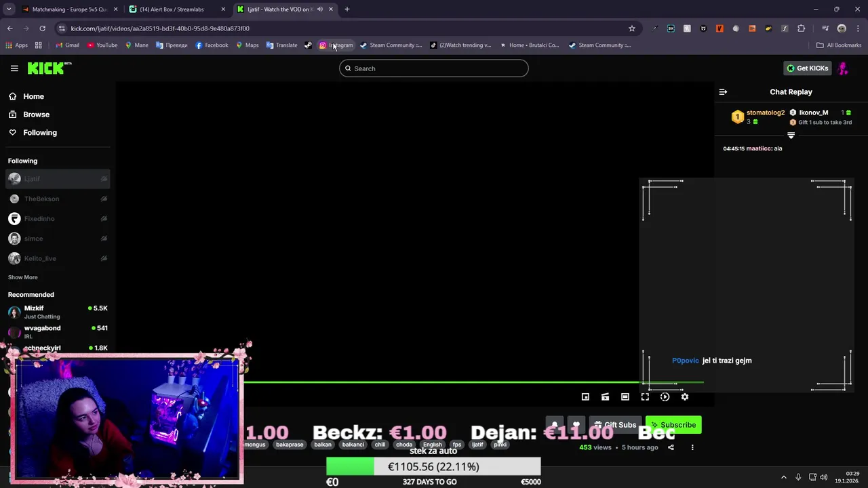Click the KICK logo
This screenshot has width=868, height=488.
49,68
